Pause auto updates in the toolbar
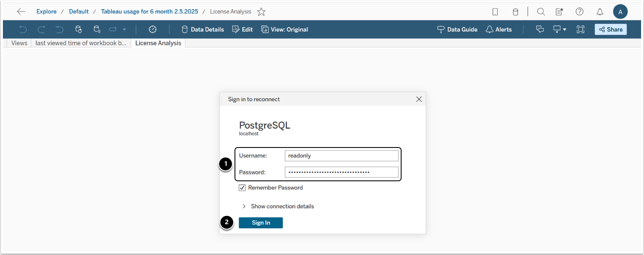 (x=97, y=29)
